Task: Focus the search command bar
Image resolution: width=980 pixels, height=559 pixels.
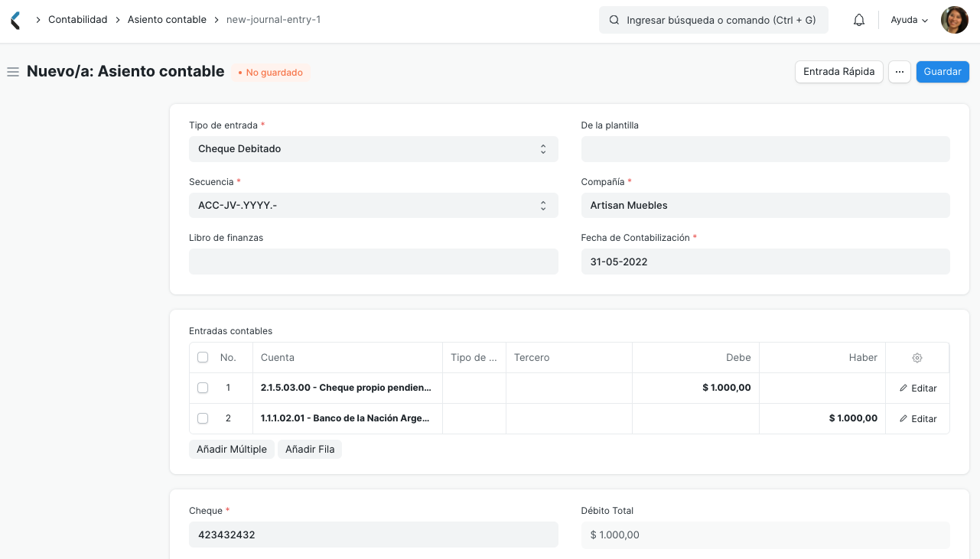Action: point(714,20)
